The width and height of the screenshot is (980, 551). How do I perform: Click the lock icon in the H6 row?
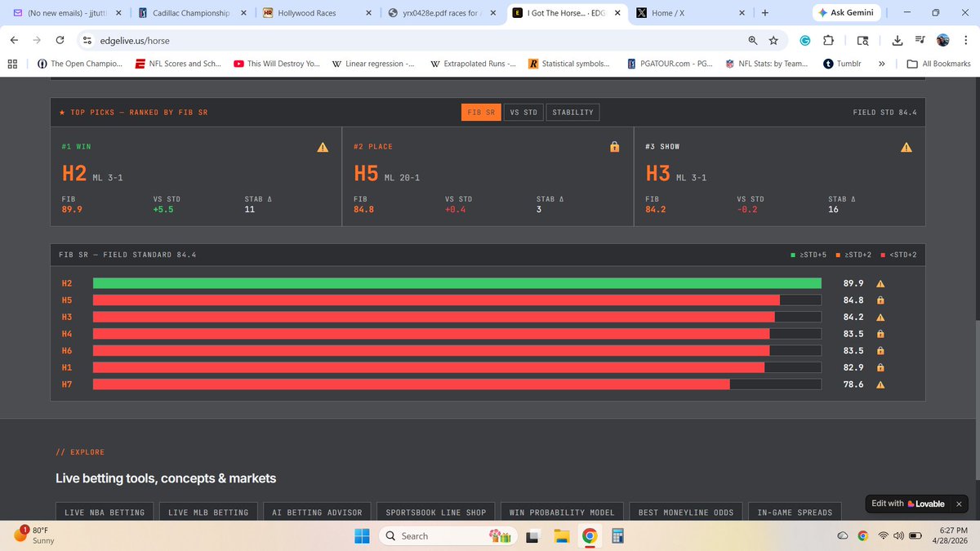click(x=880, y=350)
